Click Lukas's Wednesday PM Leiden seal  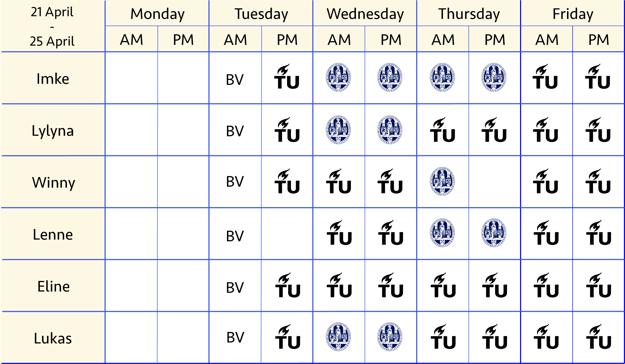[x=390, y=337]
